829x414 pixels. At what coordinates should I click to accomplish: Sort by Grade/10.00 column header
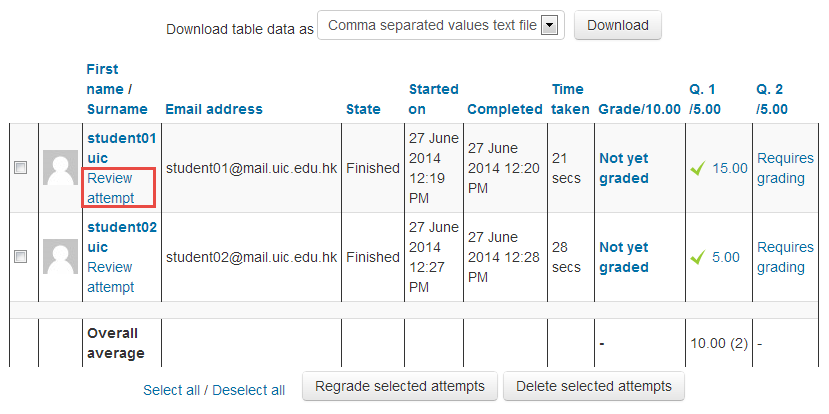click(x=638, y=109)
